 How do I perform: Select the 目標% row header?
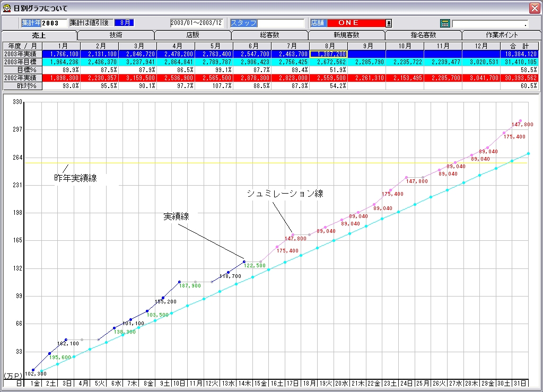point(22,70)
